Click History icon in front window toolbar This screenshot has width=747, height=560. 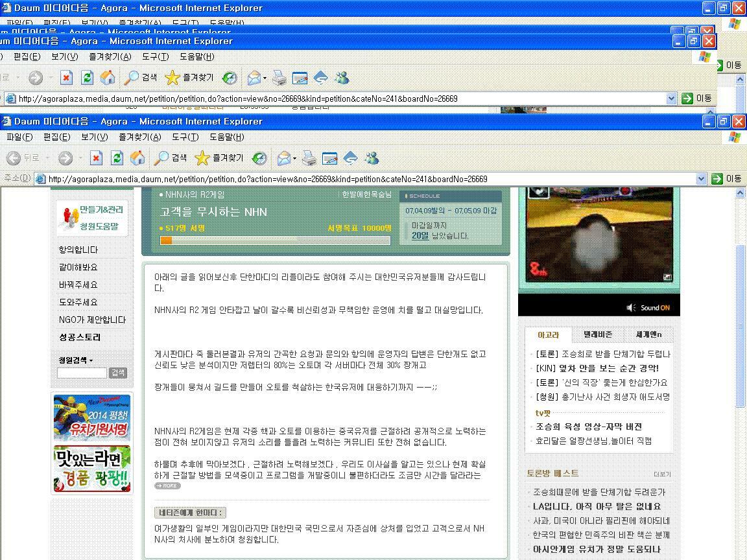259,158
